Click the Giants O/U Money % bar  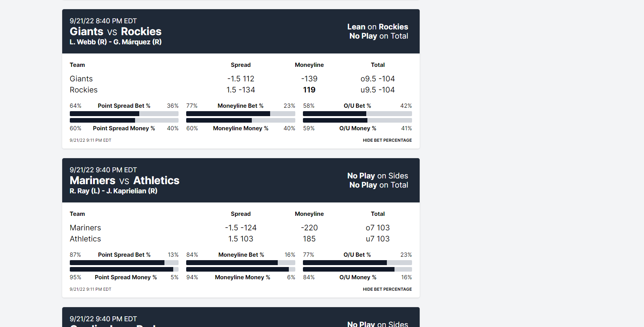pyautogui.click(x=357, y=120)
